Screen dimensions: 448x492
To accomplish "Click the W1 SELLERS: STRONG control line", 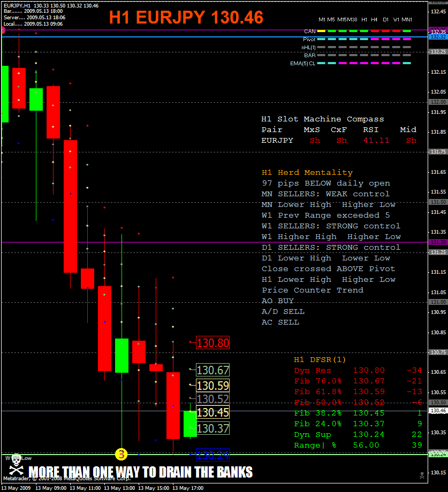I will click(x=331, y=226).
